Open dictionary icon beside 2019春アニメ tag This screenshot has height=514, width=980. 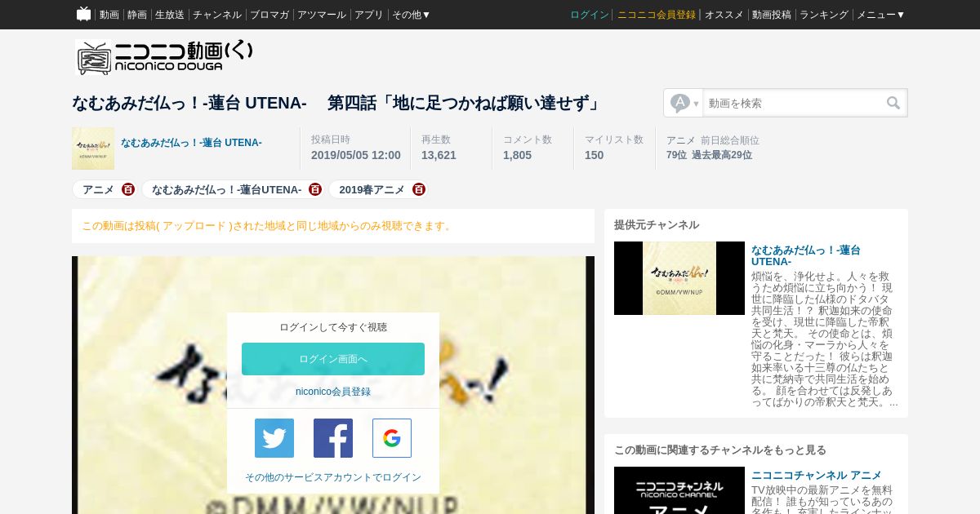pos(419,189)
